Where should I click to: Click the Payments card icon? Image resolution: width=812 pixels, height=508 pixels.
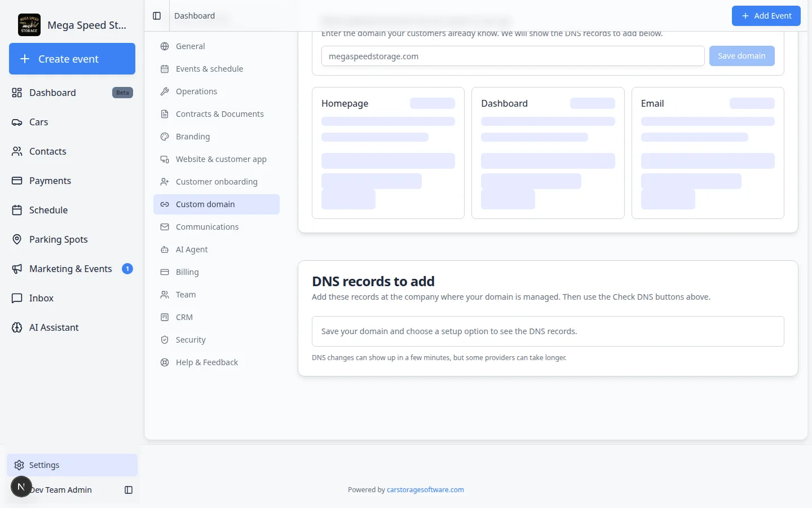[x=17, y=181]
